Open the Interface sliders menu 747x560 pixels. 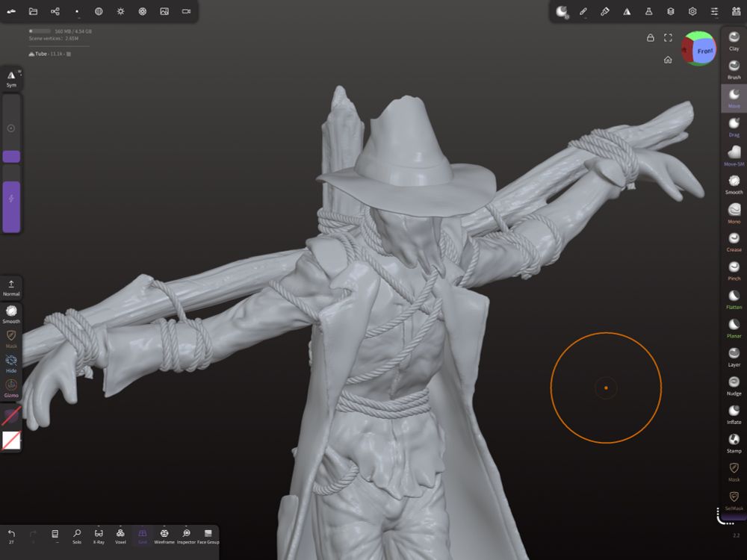pyautogui.click(x=715, y=11)
